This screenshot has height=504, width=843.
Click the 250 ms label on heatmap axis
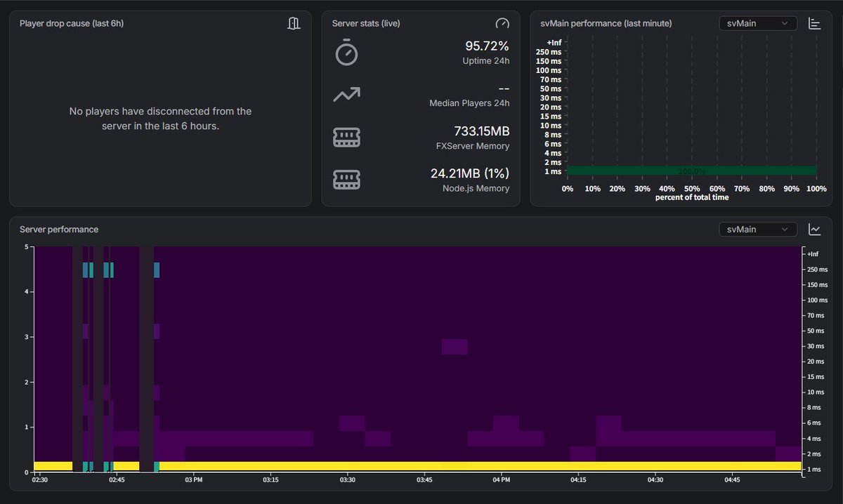(x=817, y=270)
